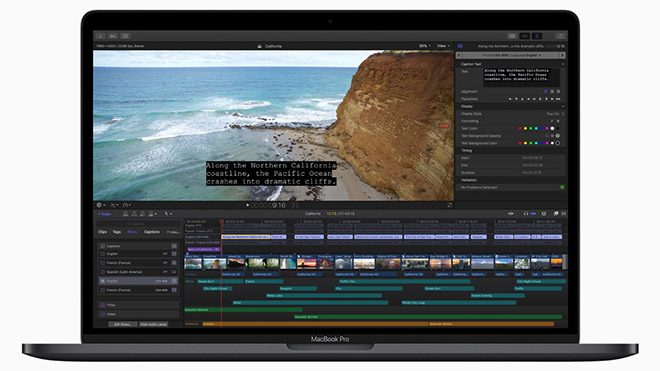Click the green validation checkmark icon

coord(562,187)
